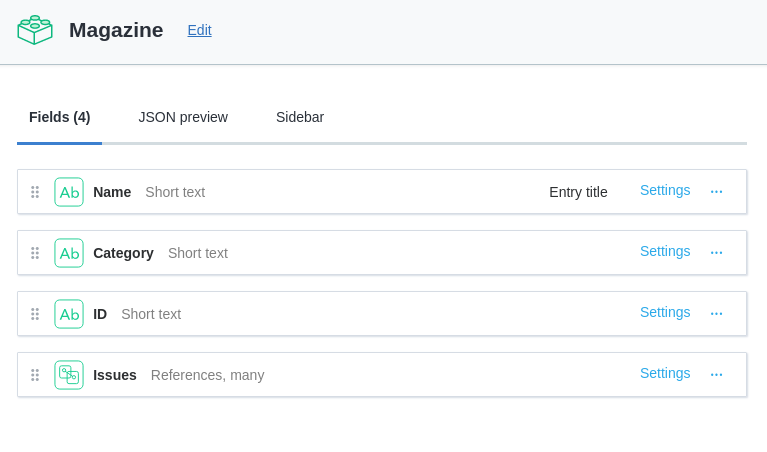Grab the drag handle of Name field

pos(35,192)
